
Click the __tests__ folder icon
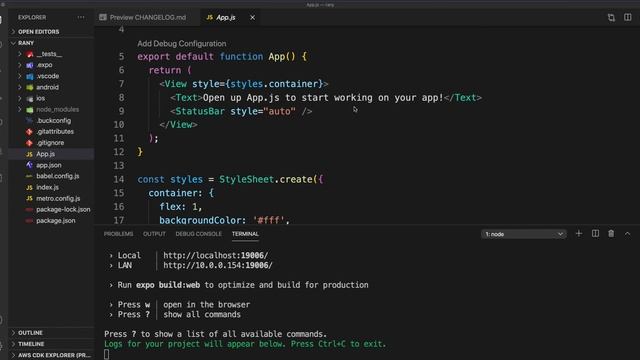pos(29,54)
